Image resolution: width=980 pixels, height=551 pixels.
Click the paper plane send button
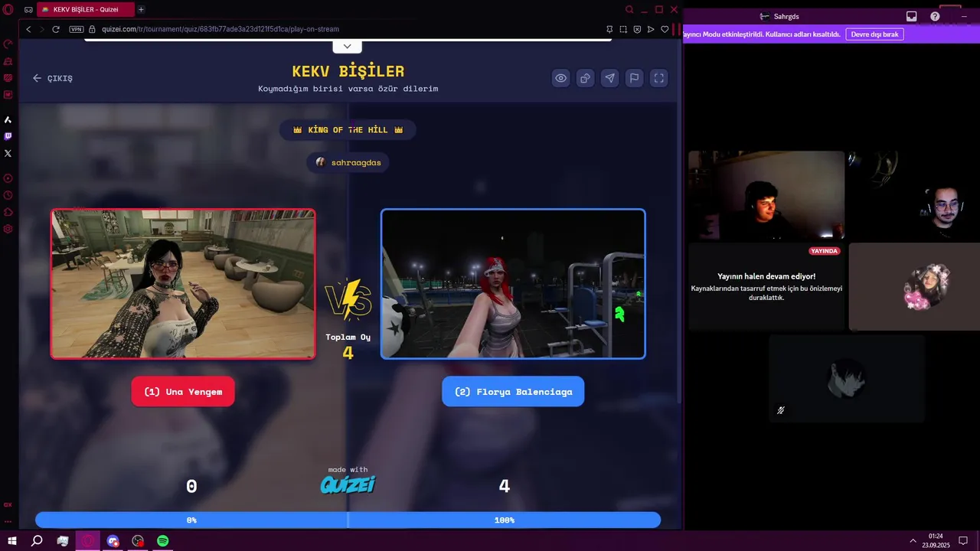tap(610, 78)
